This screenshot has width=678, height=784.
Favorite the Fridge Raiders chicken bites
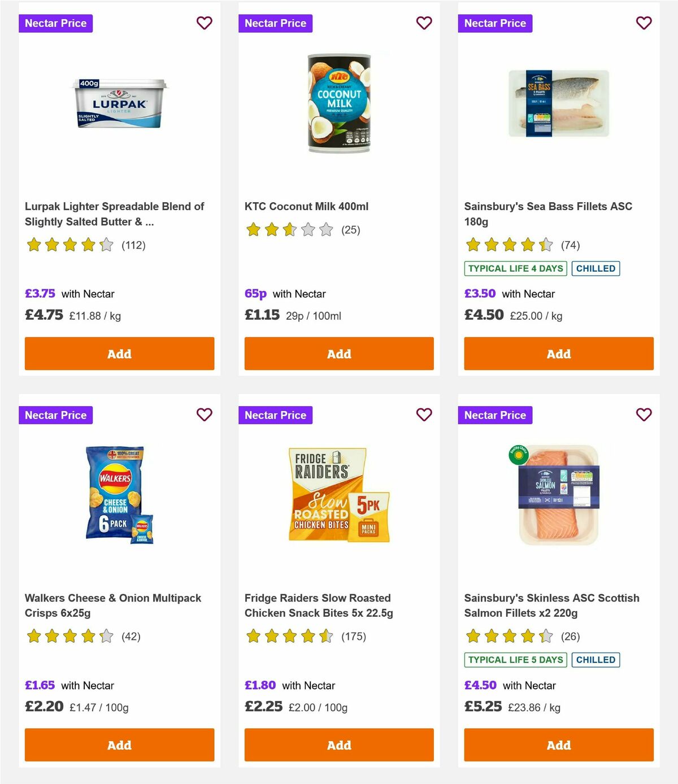tap(424, 415)
